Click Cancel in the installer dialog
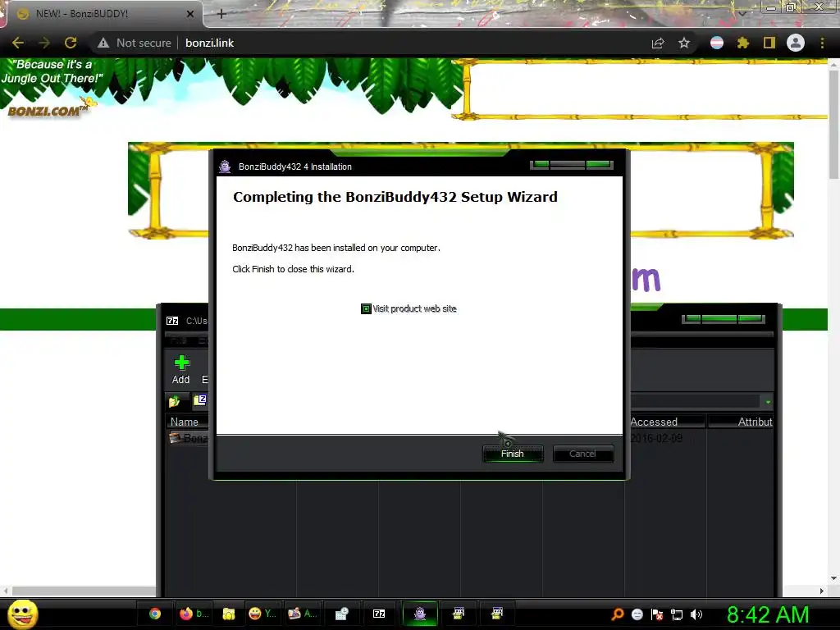 coord(583,454)
